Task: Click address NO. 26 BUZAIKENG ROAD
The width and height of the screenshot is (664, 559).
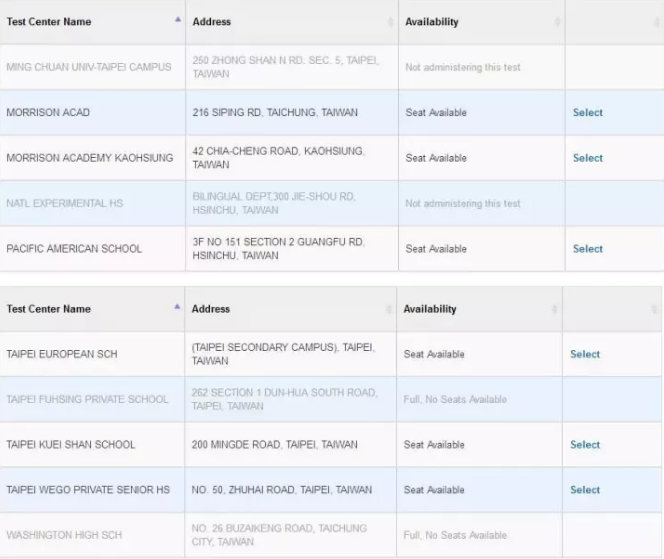Action: tap(279, 535)
